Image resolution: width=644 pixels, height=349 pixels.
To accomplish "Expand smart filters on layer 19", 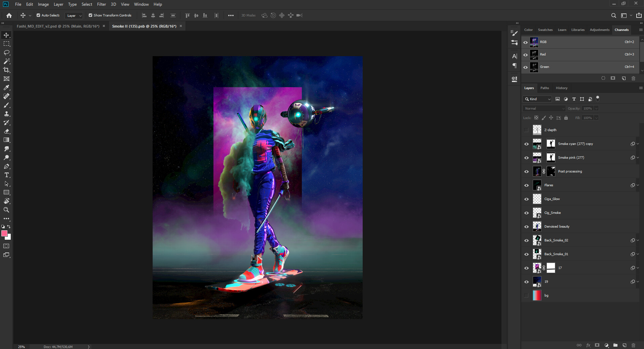I will pyautogui.click(x=638, y=282).
